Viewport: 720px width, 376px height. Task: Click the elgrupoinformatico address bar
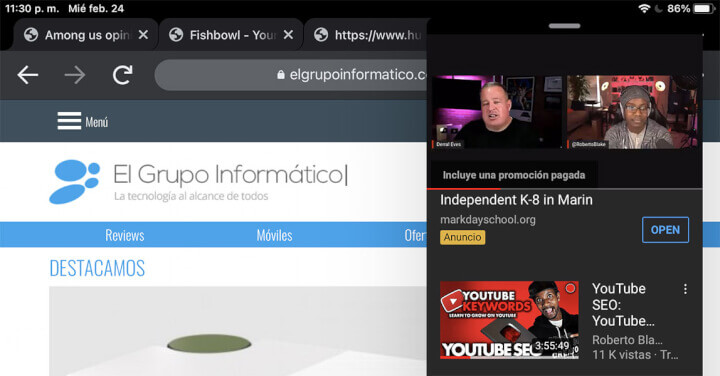tap(291, 74)
